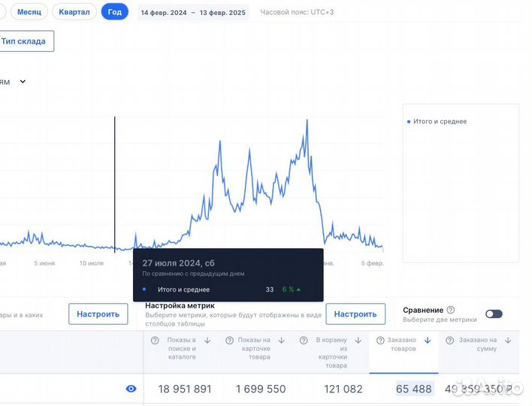
Task: Select the Год period tab
Action: coord(114,12)
